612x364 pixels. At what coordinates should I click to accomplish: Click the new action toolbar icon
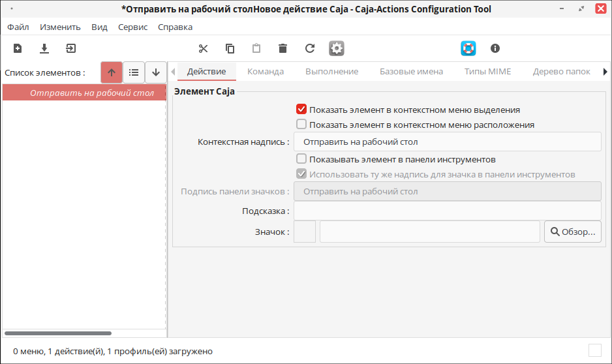coord(18,48)
